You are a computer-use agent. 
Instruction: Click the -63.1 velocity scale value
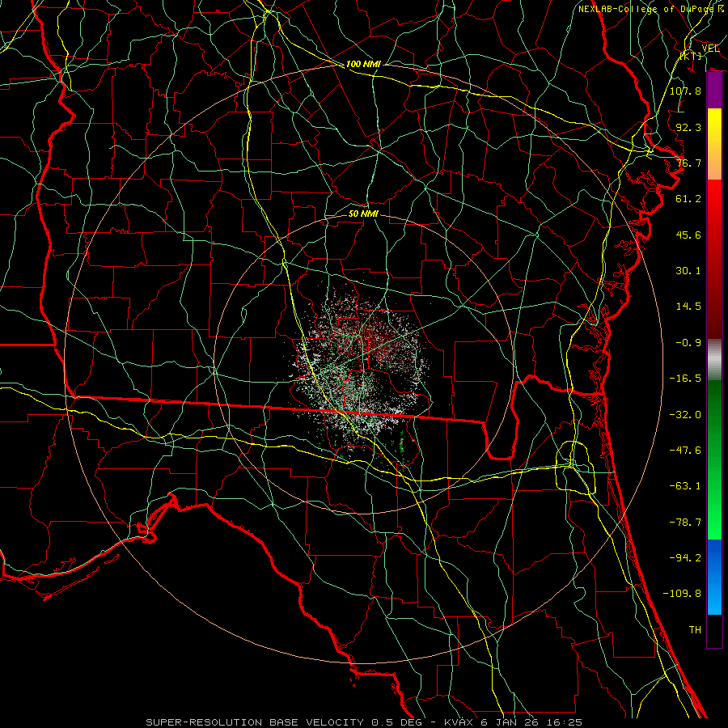pyautogui.click(x=685, y=486)
